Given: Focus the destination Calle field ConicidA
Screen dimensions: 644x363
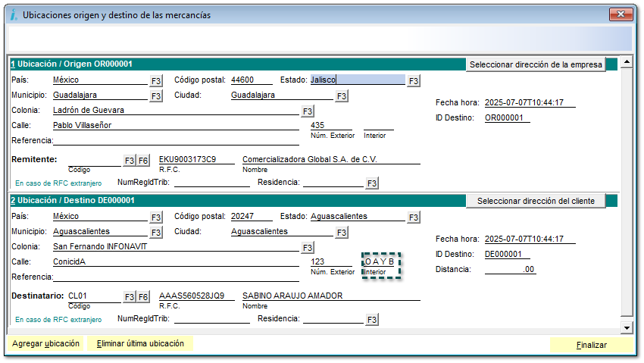Looking at the screenshot, I should [x=174, y=261].
